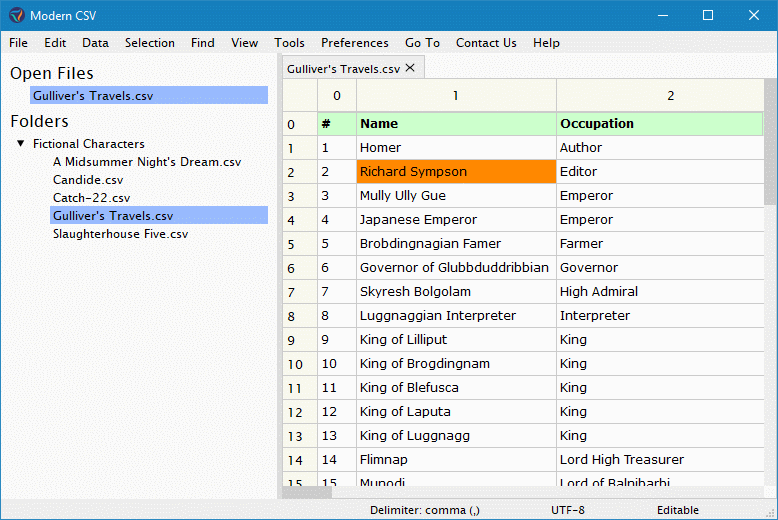Select the Flimnap cell
Viewport: 778px width, 520px height.
click(456, 459)
